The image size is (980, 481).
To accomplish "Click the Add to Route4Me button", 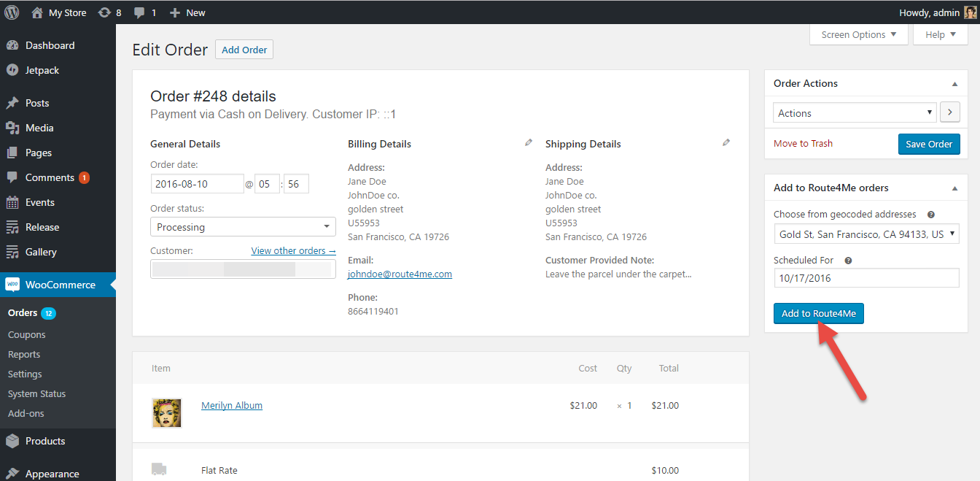I will [818, 313].
